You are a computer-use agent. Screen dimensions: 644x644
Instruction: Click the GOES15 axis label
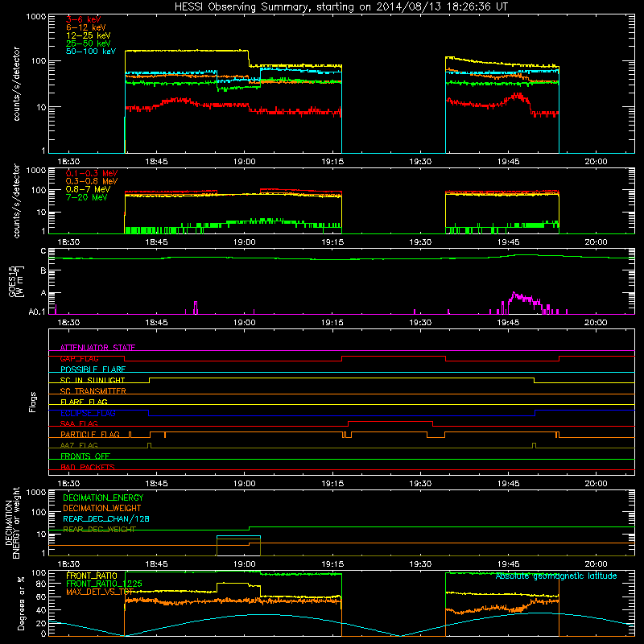click(13, 281)
